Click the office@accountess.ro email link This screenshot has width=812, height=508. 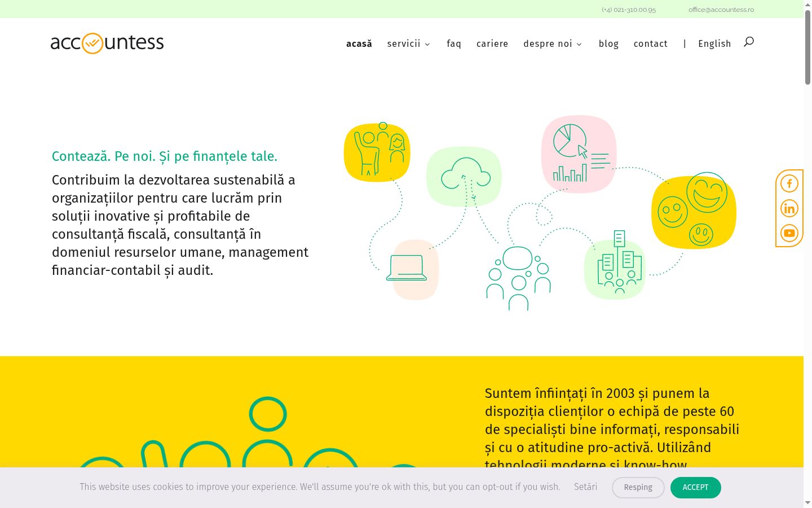click(721, 10)
